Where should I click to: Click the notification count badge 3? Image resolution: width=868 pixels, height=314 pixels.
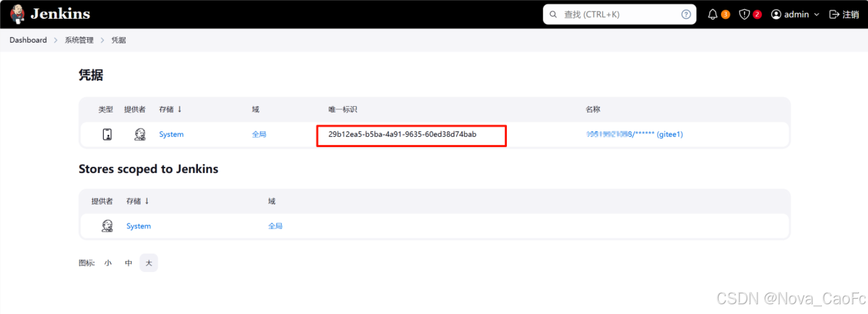(x=725, y=15)
